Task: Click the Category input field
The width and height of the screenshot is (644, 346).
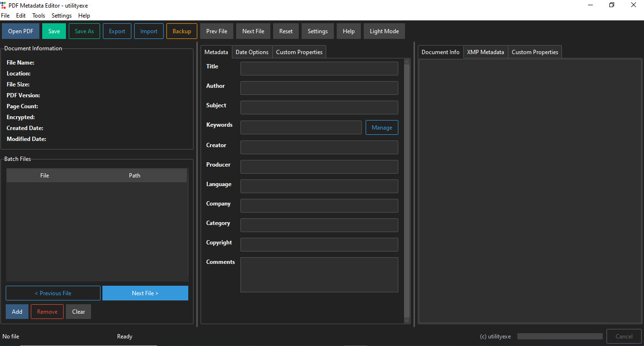Action: 319,225
